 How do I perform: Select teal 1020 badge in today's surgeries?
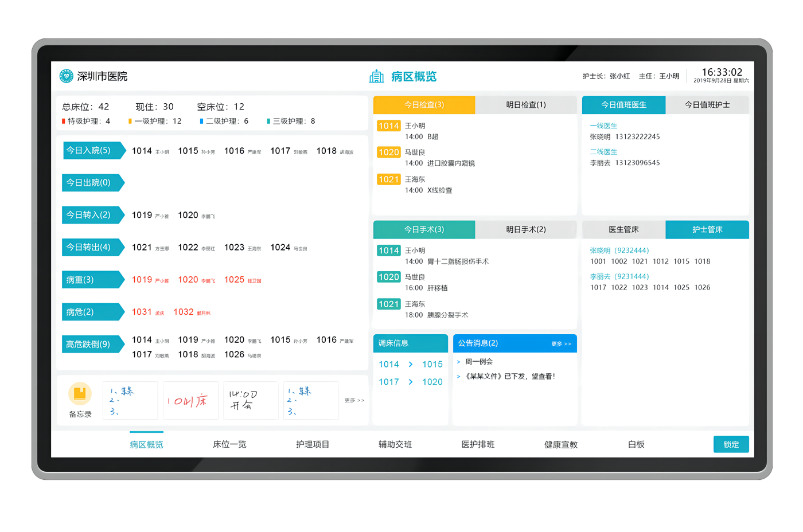point(388,277)
